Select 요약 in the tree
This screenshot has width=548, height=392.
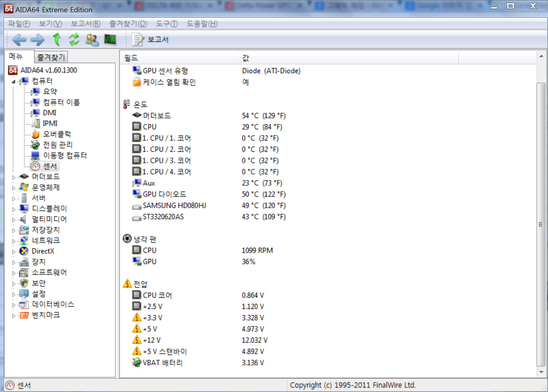50,91
